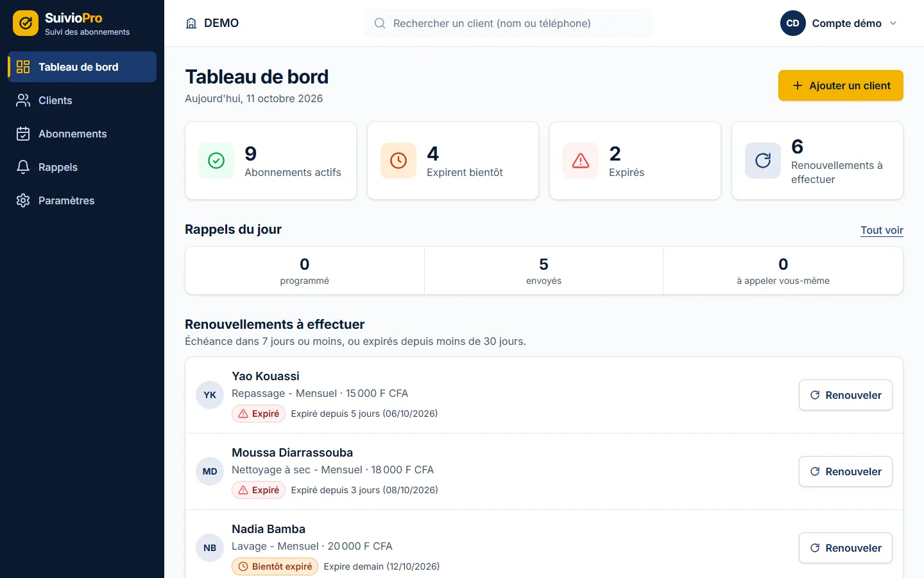
Task: Click the CD avatar in the header
Action: [x=793, y=23]
